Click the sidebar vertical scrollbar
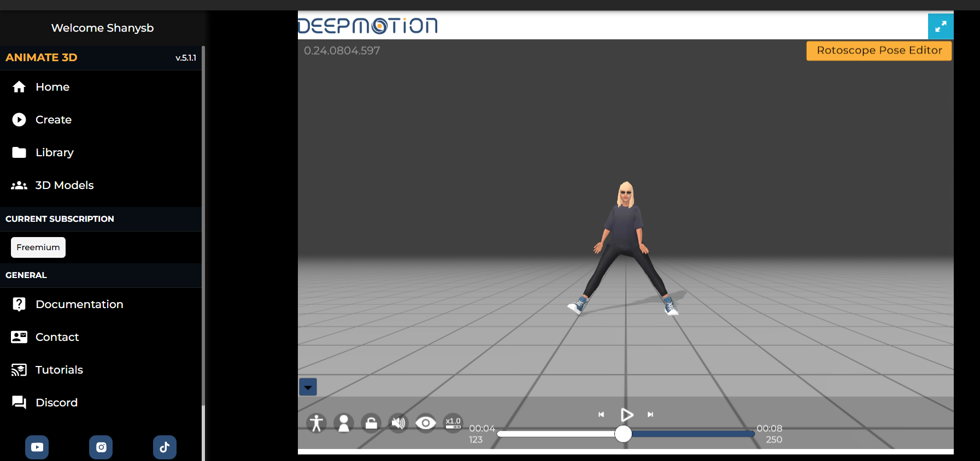This screenshot has height=461, width=980. [203, 226]
